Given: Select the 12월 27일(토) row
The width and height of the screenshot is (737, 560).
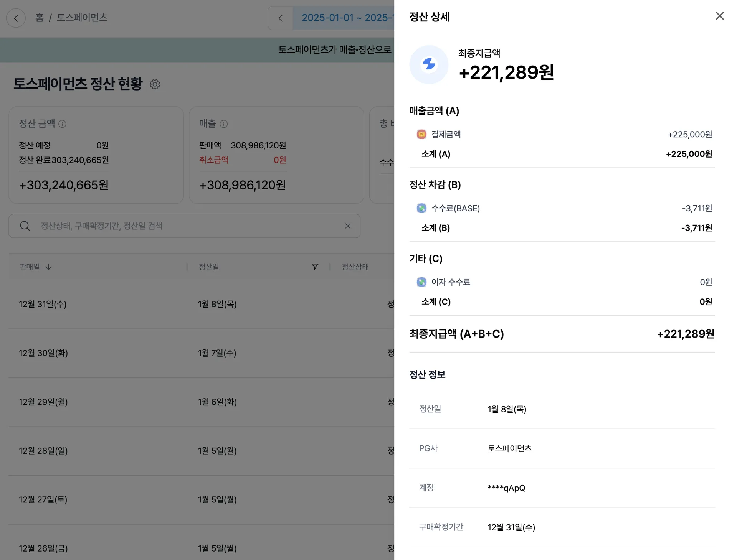Looking at the screenshot, I should click(x=202, y=500).
